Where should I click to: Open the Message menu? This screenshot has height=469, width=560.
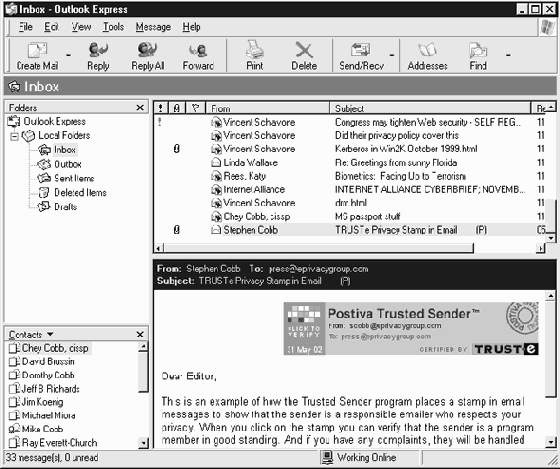coord(153,27)
